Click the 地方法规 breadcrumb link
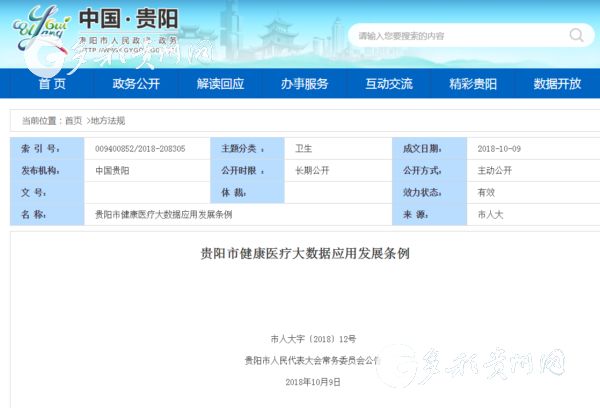Screen dimensions: 600x408 click(x=108, y=121)
